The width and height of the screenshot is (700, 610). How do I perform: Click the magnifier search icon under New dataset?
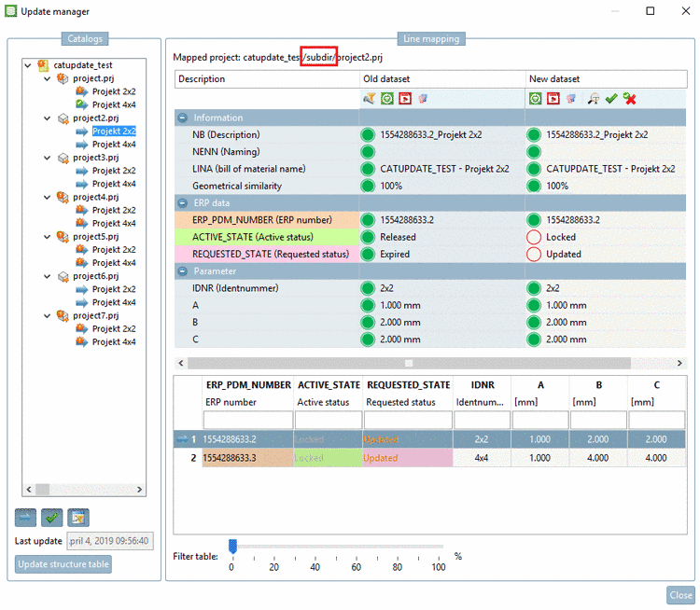(x=594, y=99)
